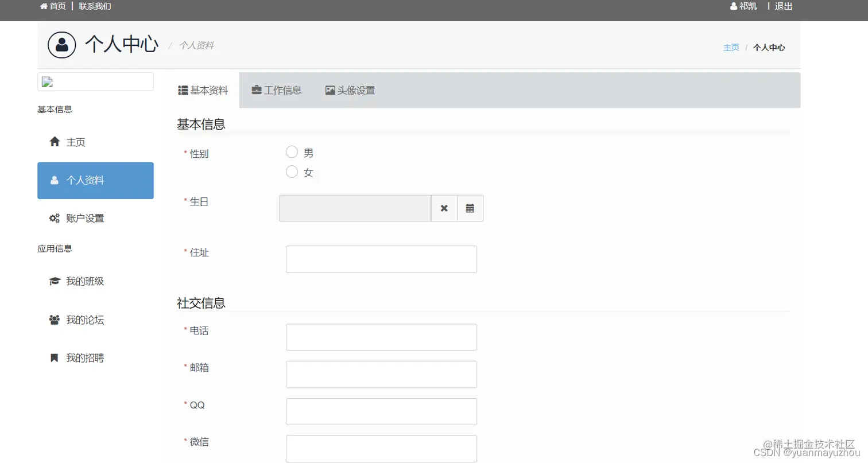Click the group icon next to 我的论坛

click(x=55, y=320)
